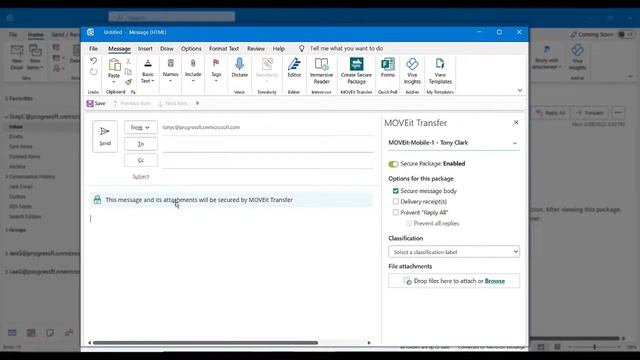Uncheck Secure message body
This screenshot has width=640, height=360.
click(396, 191)
